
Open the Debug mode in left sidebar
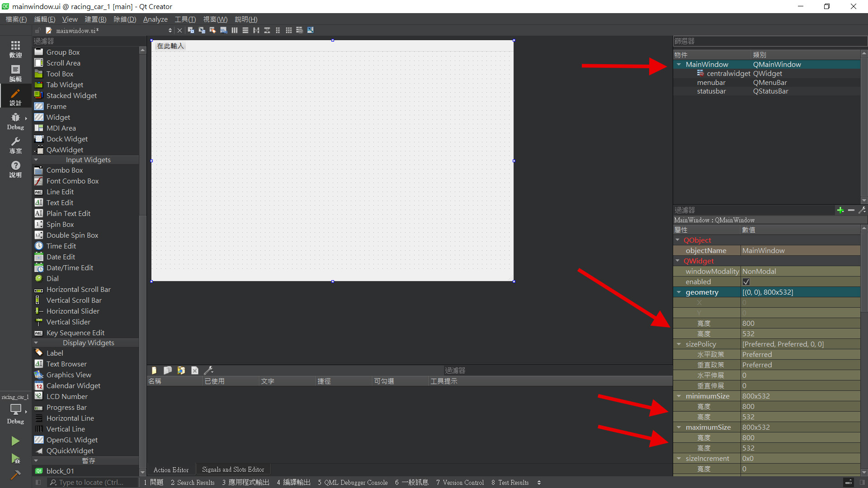pos(15,121)
